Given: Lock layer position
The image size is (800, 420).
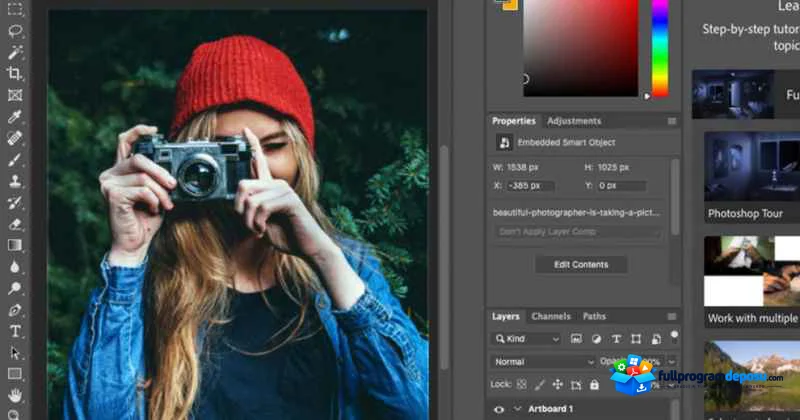Looking at the screenshot, I should tap(558, 384).
